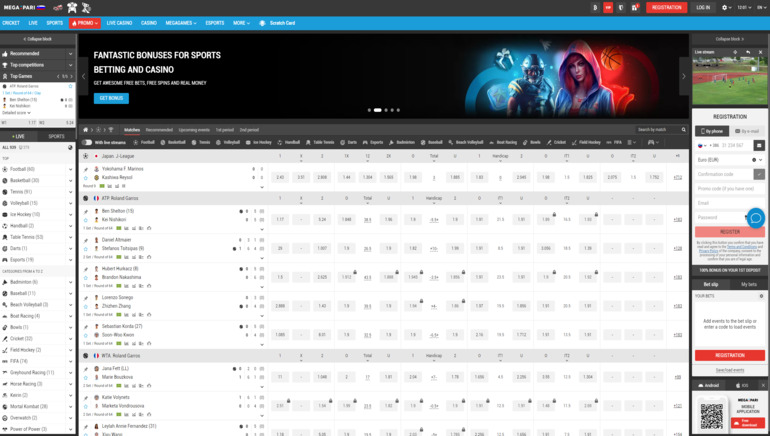This screenshot has height=436, width=770.
Task: Open the Scratch Card icon in navigation
Action: pos(262,23)
